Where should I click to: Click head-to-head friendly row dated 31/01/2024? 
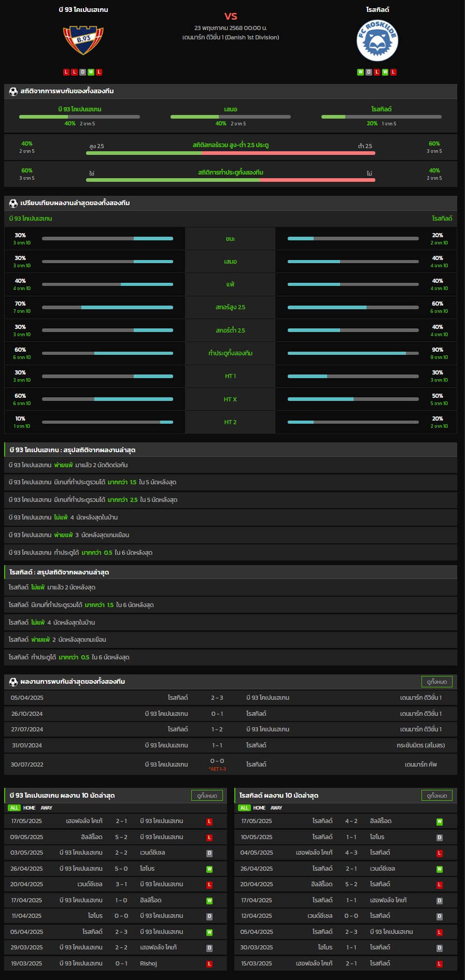(x=231, y=745)
